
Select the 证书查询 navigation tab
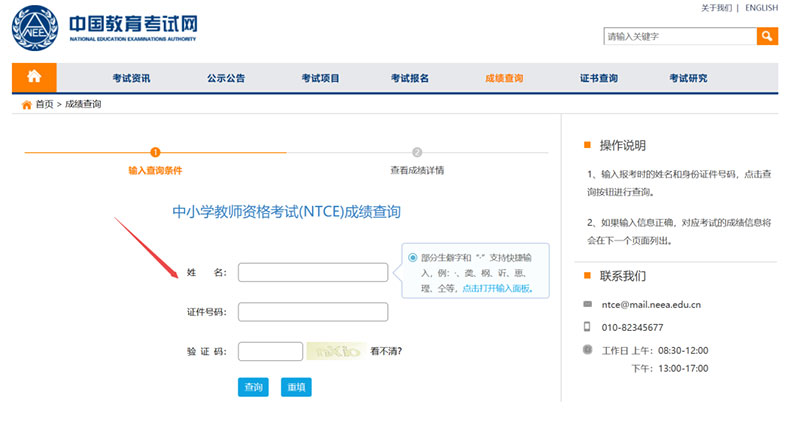(598, 78)
